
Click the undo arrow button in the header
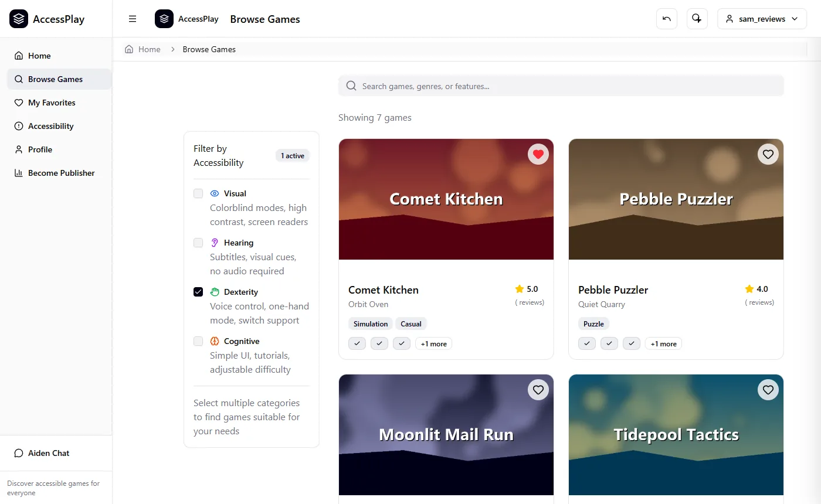coord(667,19)
